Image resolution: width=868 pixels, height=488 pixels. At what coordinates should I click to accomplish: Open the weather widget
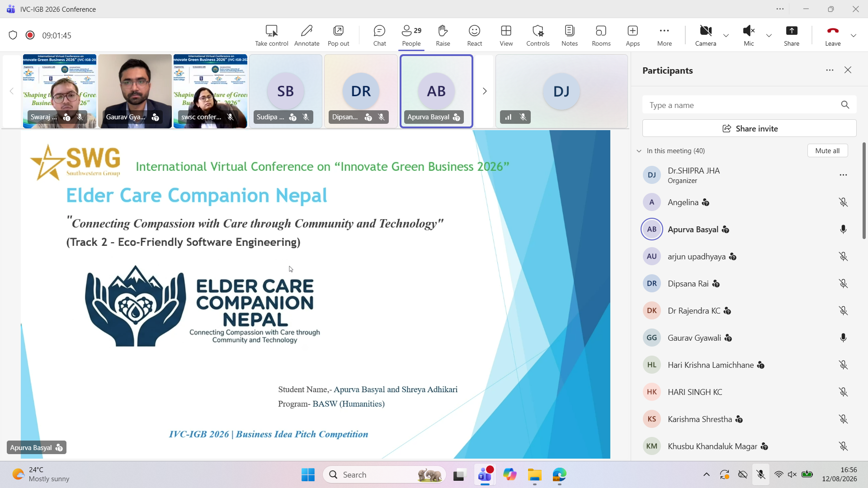tap(41, 474)
